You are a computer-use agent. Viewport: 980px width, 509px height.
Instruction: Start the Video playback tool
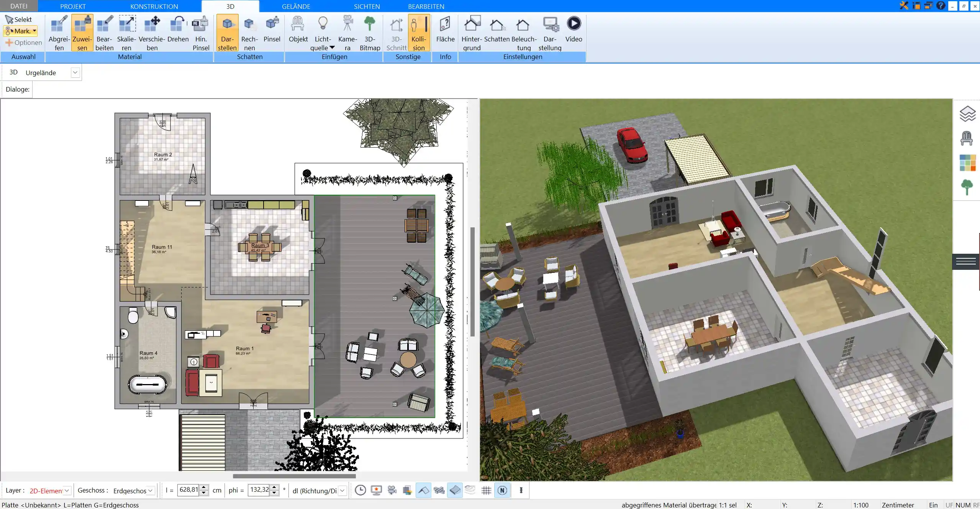coord(574,30)
